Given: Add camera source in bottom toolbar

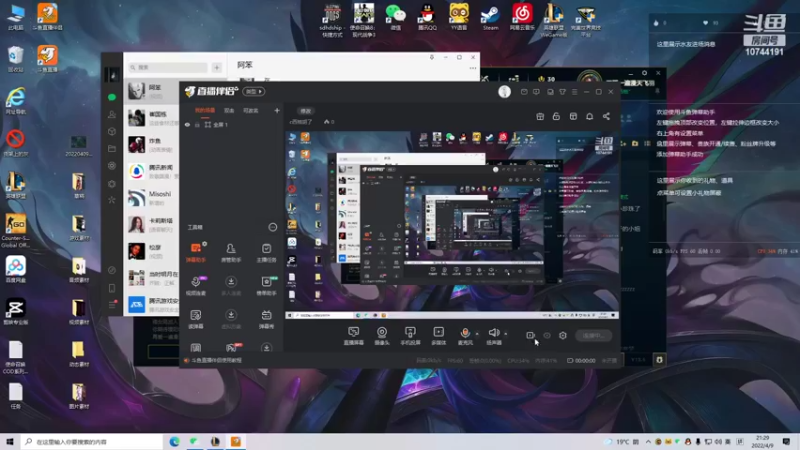Looking at the screenshot, I should click(382, 336).
